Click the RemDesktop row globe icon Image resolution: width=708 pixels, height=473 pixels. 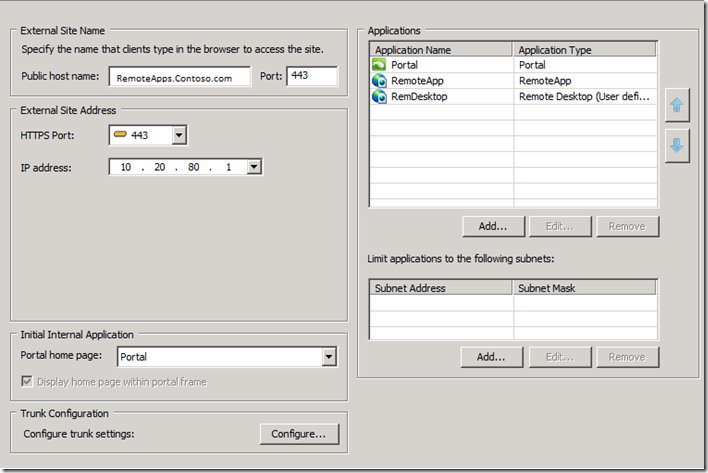379,97
